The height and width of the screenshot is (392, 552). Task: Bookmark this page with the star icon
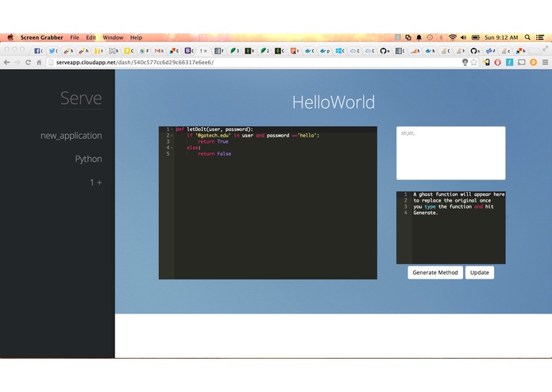(474, 62)
